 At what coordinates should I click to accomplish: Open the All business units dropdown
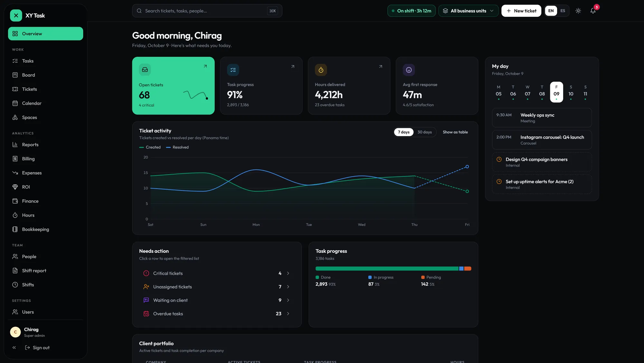pyautogui.click(x=468, y=11)
